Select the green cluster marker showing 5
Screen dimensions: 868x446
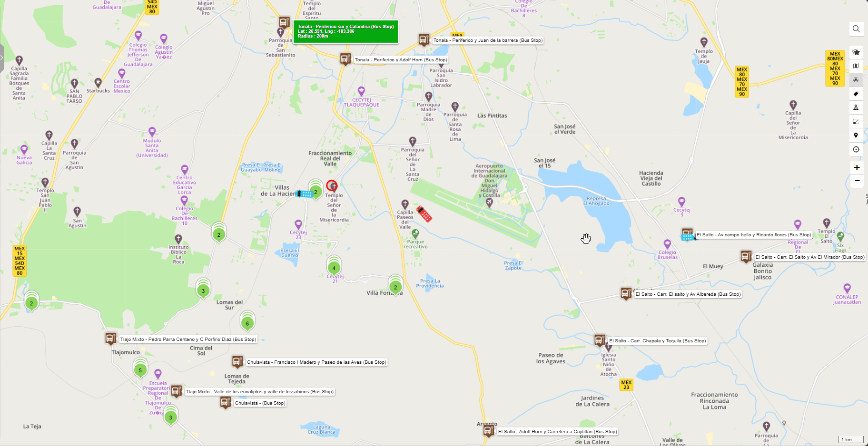pyautogui.click(x=140, y=368)
